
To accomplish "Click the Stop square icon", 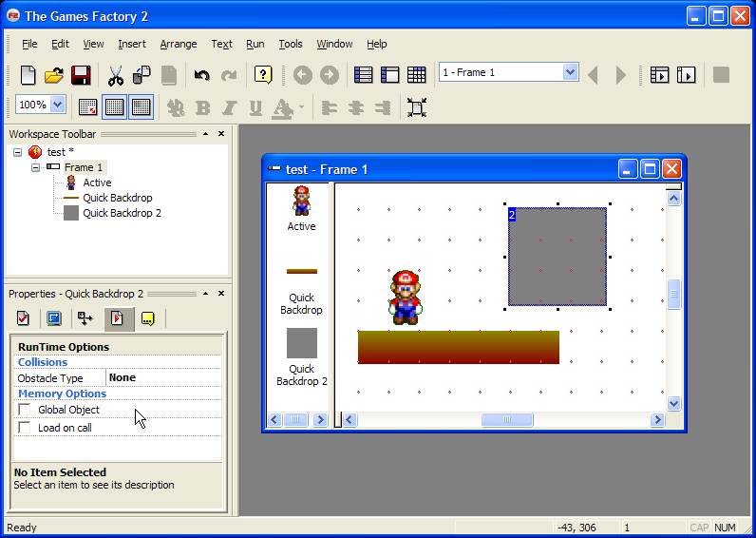I will 721,75.
